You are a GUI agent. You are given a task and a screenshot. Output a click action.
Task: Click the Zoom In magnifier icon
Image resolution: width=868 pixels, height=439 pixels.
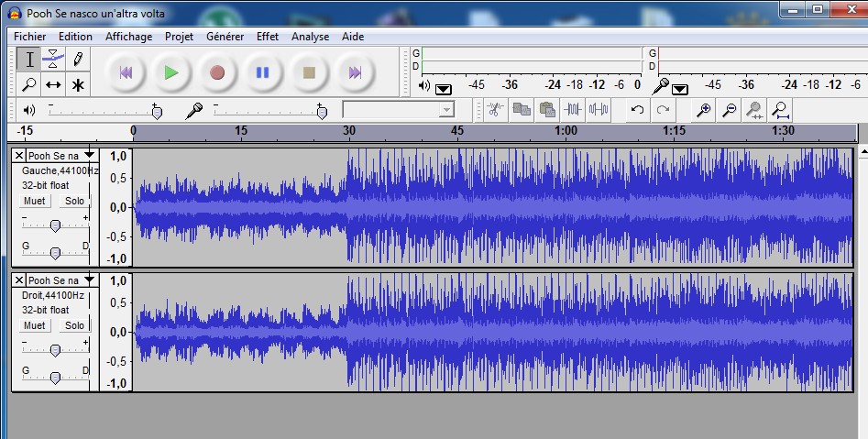(x=703, y=110)
